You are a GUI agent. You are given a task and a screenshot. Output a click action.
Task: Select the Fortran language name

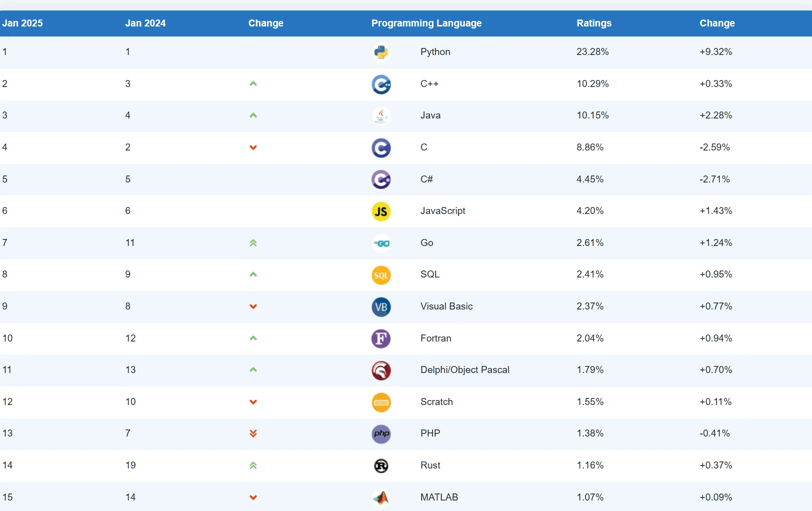(436, 338)
